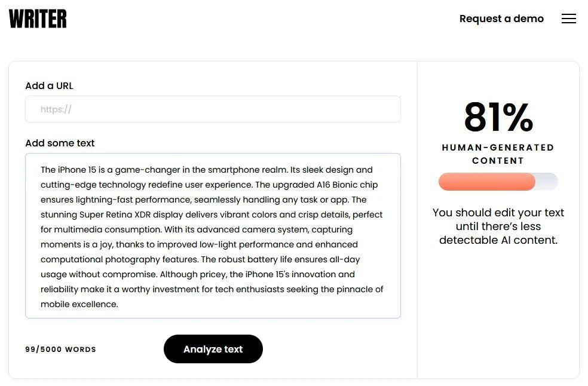
Task: Focus the https:// URL input field
Action: click(x=213, y=109)
